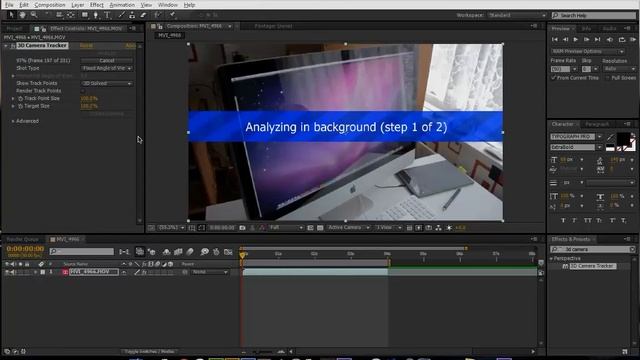Select the Zoom magnifier tool
Image resolution: width=640 pixels, height=360 pixels.
pyautogui.click(x=34, y=15)
